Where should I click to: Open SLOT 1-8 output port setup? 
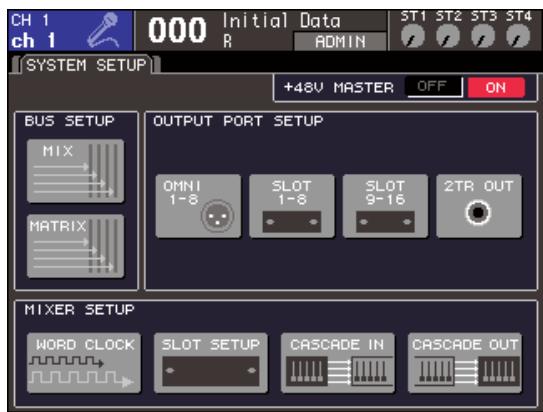(292, 206)
